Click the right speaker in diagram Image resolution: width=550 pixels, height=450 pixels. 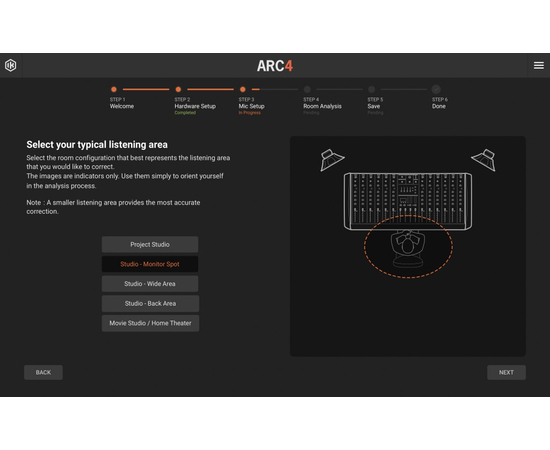click(484, 160)
